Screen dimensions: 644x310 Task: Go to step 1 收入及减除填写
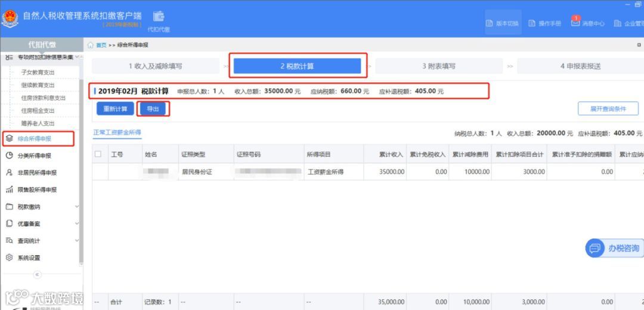156,66
